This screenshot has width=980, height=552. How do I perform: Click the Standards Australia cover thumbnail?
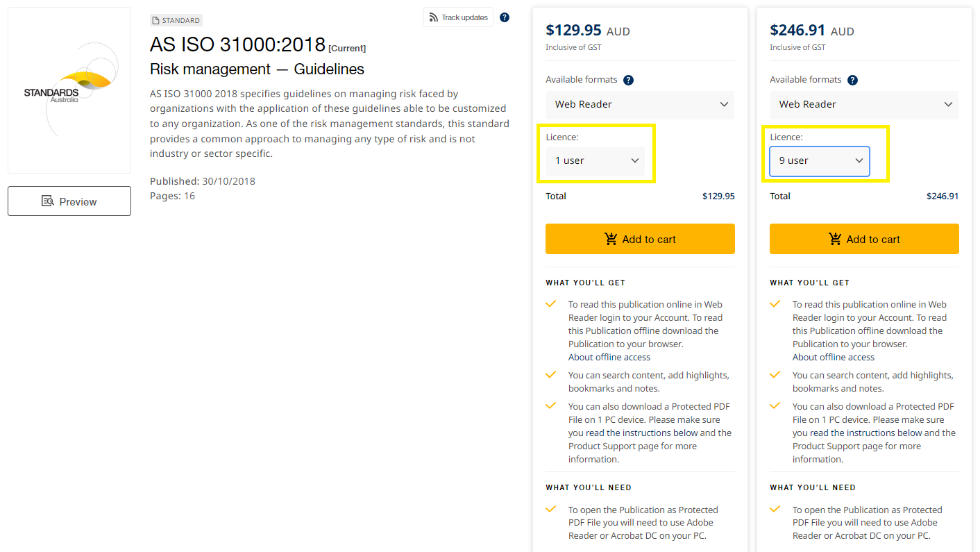[x=69, y=90]
